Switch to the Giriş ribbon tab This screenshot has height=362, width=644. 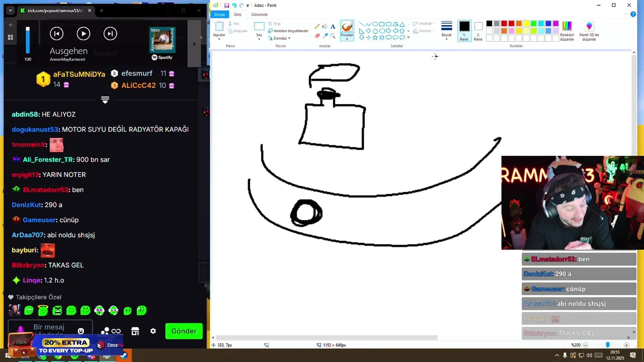[237, 15]
